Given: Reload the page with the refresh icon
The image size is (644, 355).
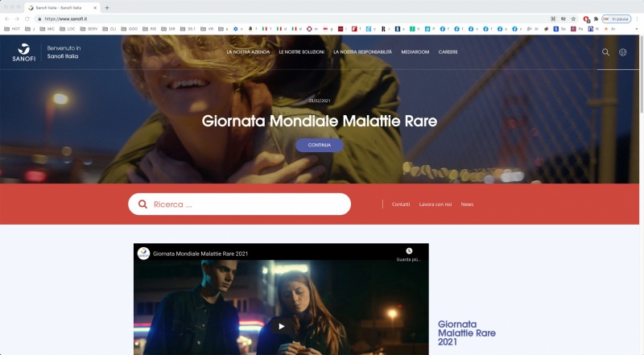Looking at the screenshot, I should point(27,19).
